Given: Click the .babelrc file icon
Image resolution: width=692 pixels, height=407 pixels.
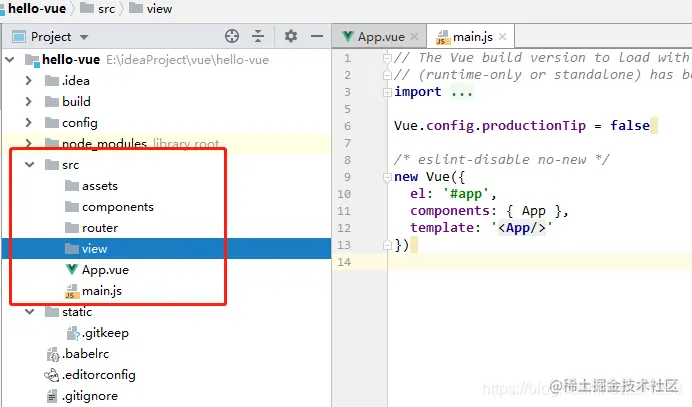Looking at the screenshot, I should tap(53, 354).
